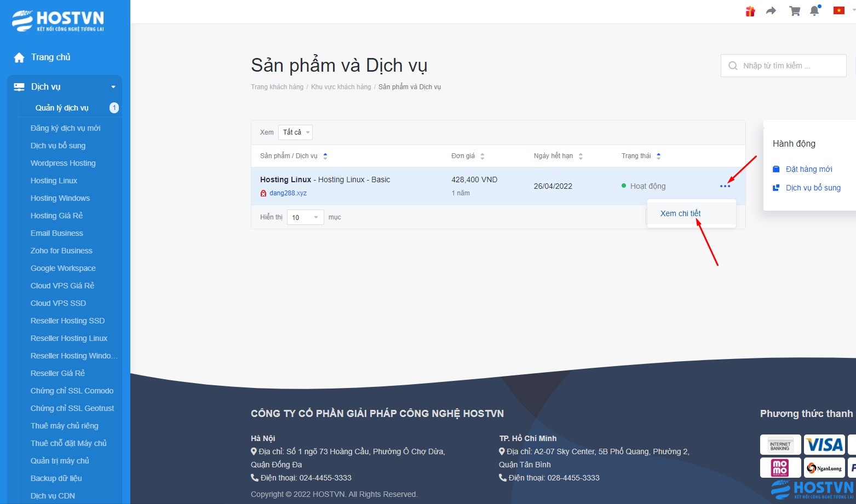Select the Hosting Linux - Basic service row
The height and width of the screenshot is (504, 856).
tap(498, 186)
